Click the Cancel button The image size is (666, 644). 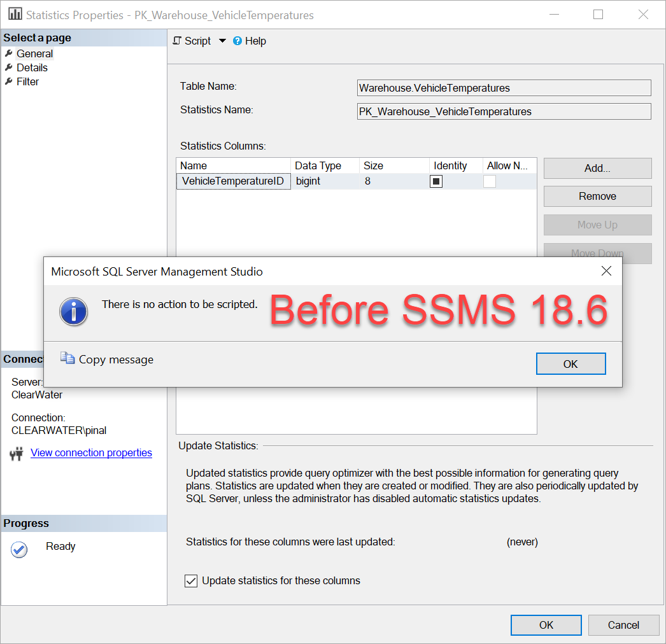(623, 625)
